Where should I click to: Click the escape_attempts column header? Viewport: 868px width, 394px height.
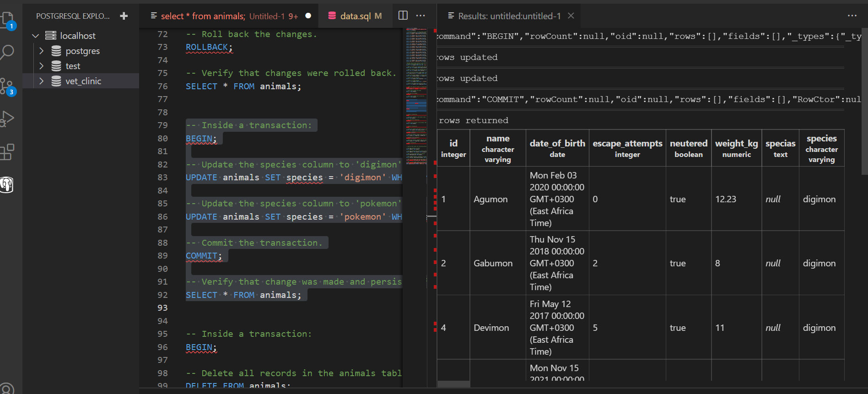tap(627, 148)
